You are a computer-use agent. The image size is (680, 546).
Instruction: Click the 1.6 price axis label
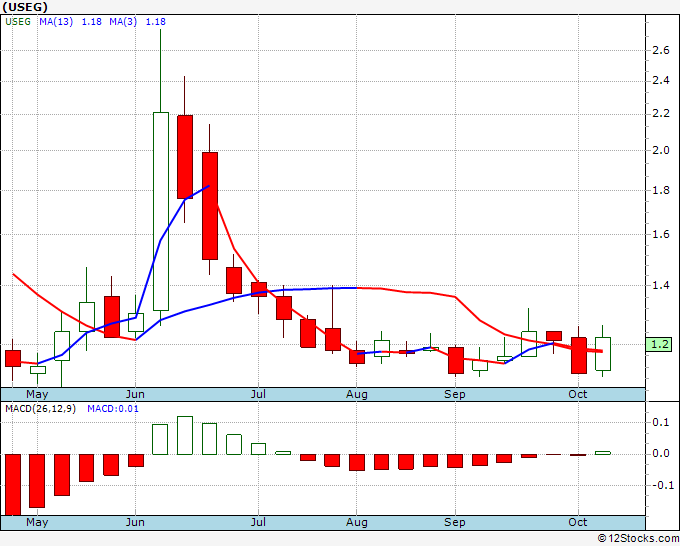click(x=661, y=236)
